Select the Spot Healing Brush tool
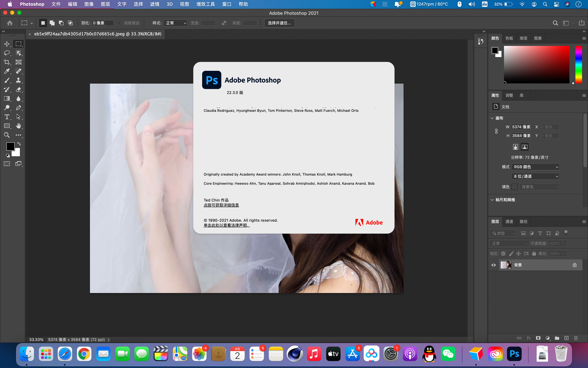This screenshot has width=588, height=368. [18, 71]
